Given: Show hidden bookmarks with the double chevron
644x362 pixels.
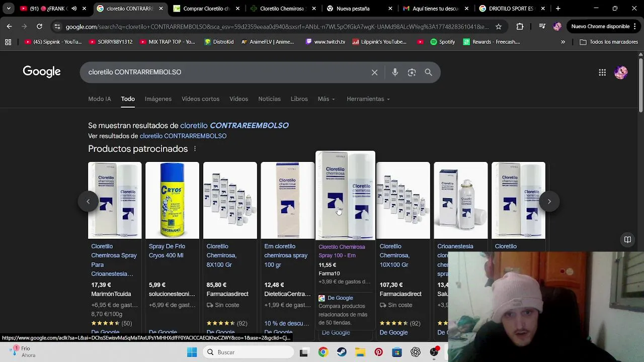Looking at the screenshot, I should pyautogui.click(x=563, y=42).
